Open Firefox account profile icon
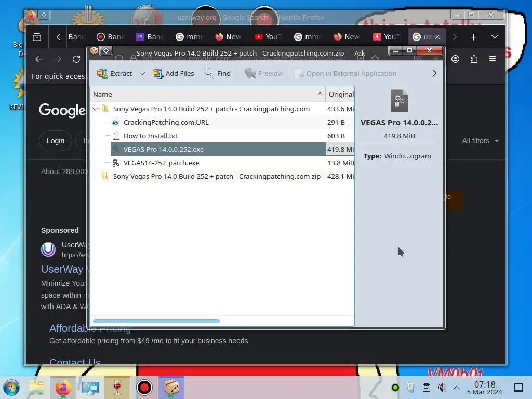This screenshot has width=532, height=399. pos(455,59)
